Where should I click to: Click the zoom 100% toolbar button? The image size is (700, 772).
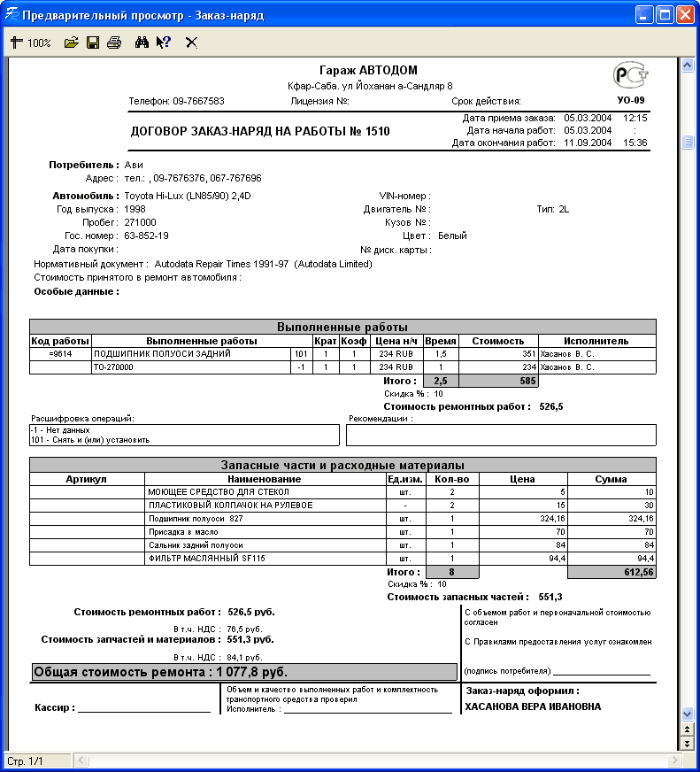pyautogui.click(x=31, y=42)
